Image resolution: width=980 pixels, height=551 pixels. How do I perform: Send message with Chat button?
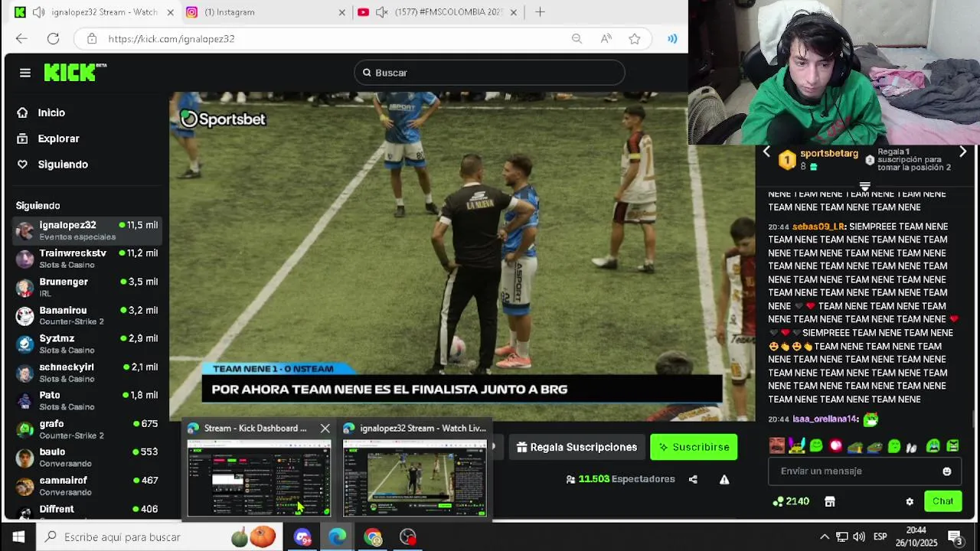pyautogui.click(x=942, y=501)
